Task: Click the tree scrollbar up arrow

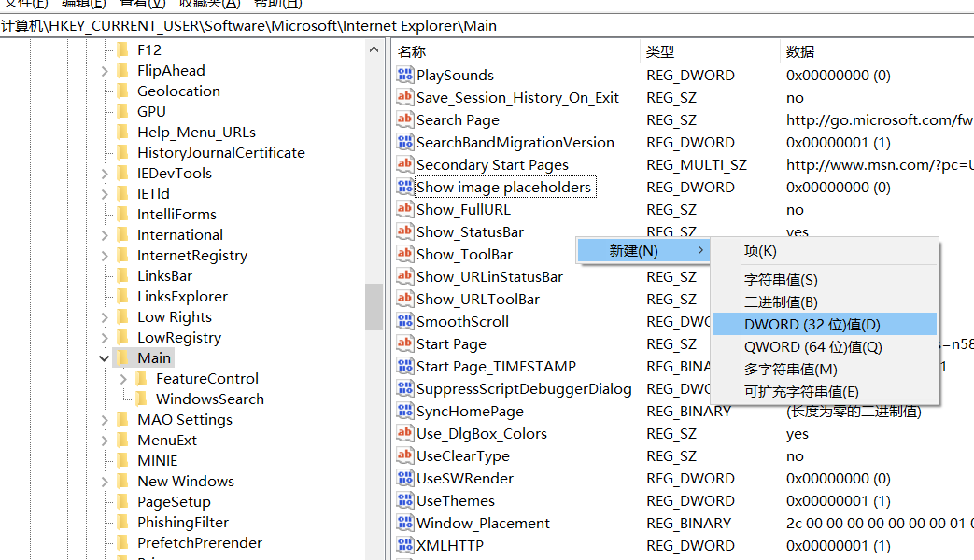Action: (x=374, y=49)
